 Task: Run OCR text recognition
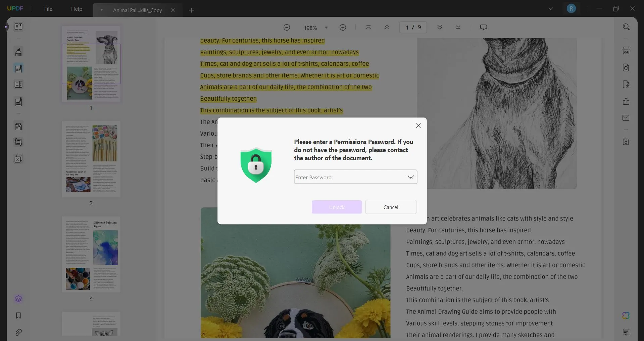tap(626, 51)
